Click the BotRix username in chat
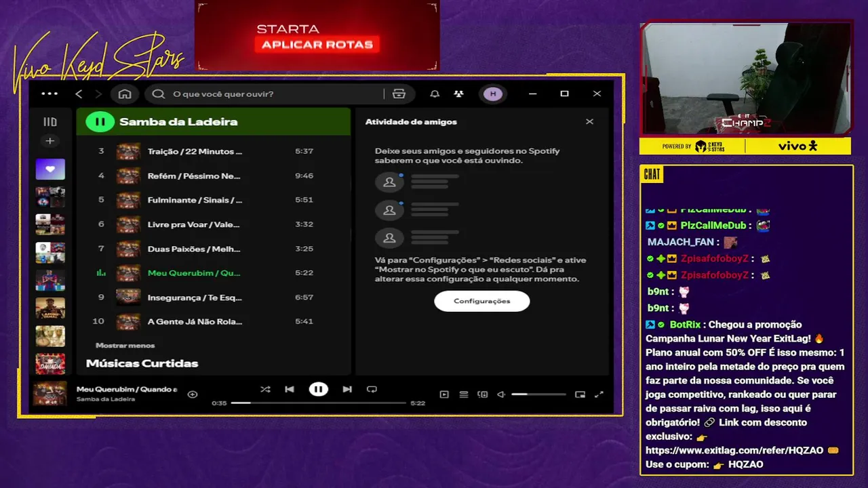Viewport: 868px width, 488px height. (686, 325)
